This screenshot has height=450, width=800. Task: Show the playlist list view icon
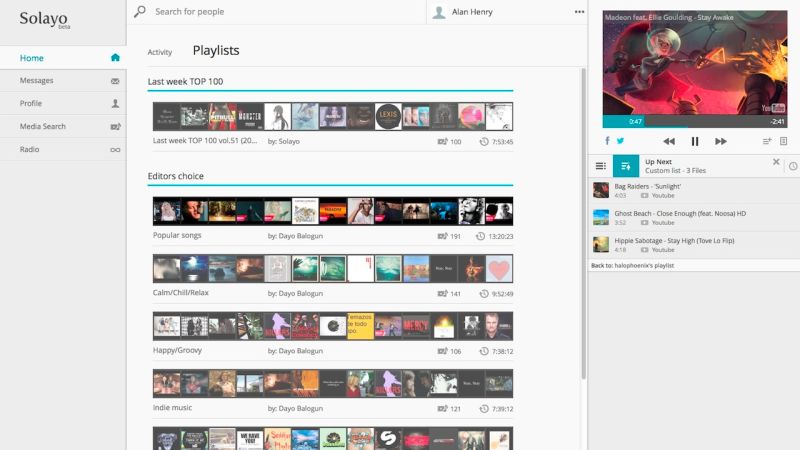(601, 166)
